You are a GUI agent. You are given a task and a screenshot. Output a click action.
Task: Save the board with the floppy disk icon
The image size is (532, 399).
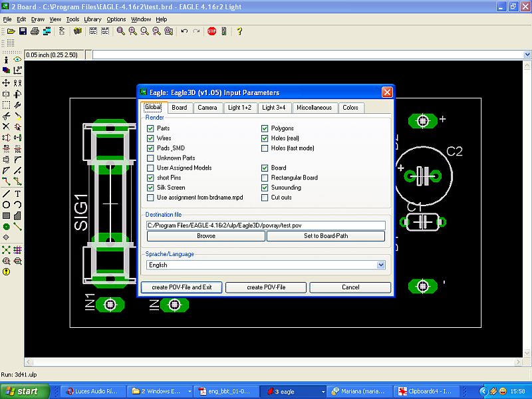(x=23, y=31)
